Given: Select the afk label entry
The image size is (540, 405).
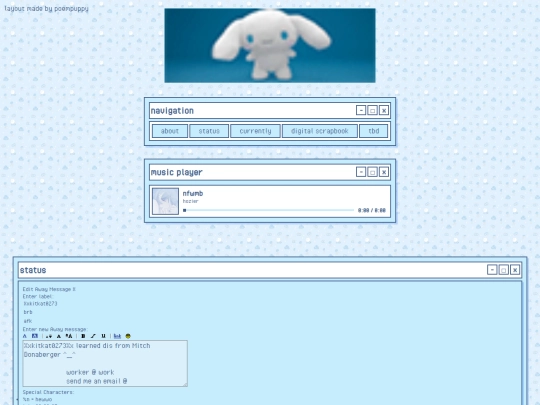Looking at the screenshot, I should pyautogui.click(x=28, y=321).
